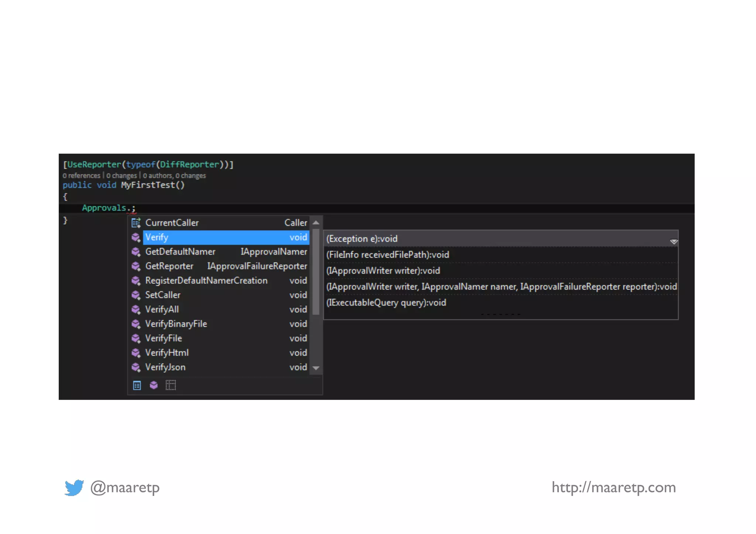Select GetReporter from completion list
The width and height of the screenshot is (756, 534).
tap(169, 266)
